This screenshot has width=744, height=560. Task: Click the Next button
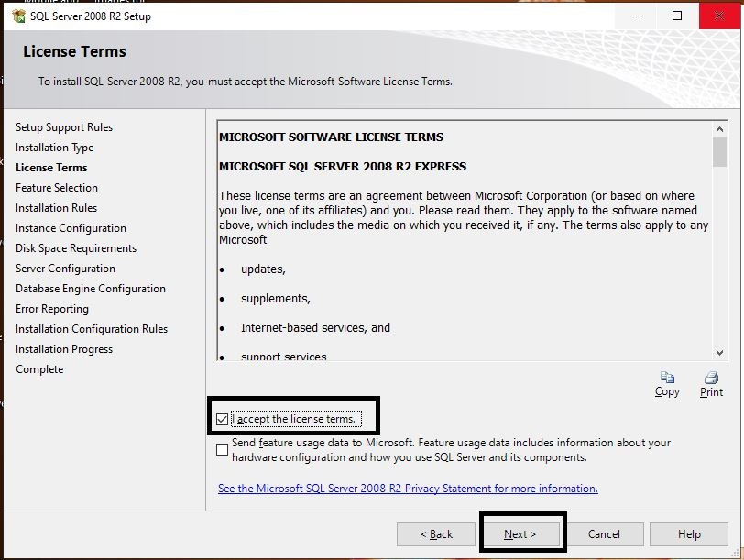520,534
